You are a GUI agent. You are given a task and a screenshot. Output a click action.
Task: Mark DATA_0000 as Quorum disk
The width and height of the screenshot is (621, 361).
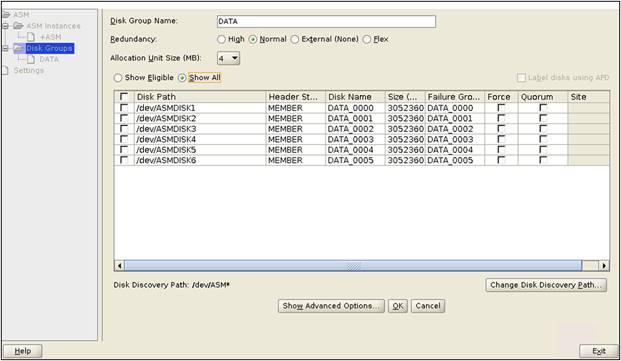pyautogui.click(x=543, y=108)
